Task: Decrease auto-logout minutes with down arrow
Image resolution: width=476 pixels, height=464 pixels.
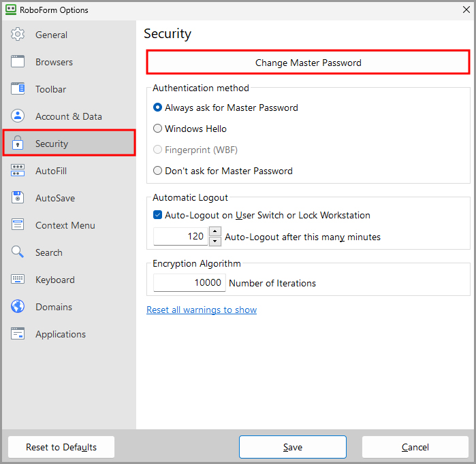Action: (x=215, y=242)
